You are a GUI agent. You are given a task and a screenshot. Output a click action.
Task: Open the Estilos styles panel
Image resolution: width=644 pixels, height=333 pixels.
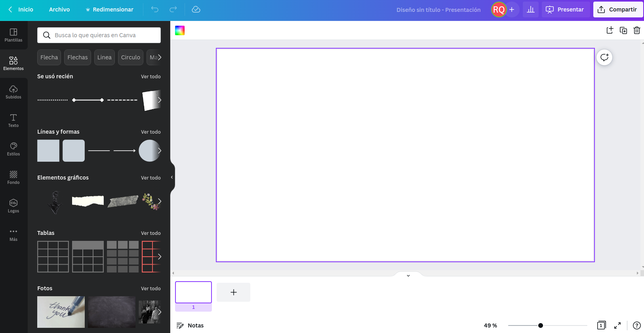point(13,149)
